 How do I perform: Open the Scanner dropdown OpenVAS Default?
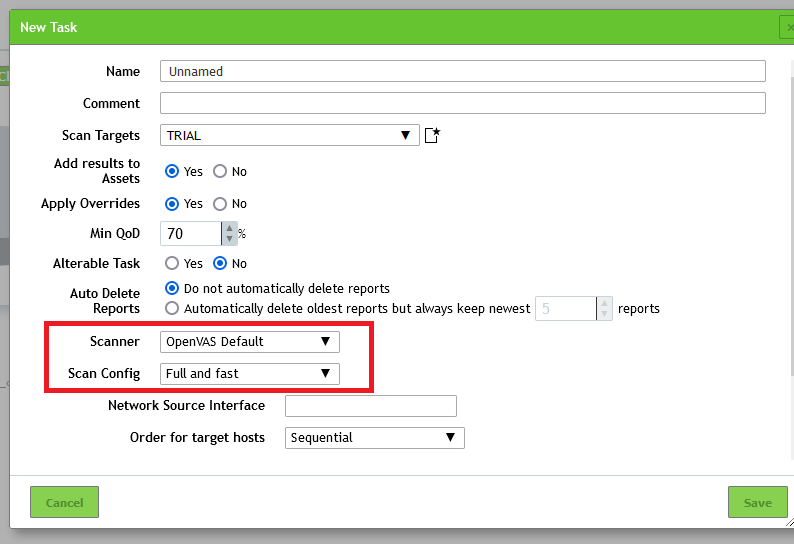point(250,342)
